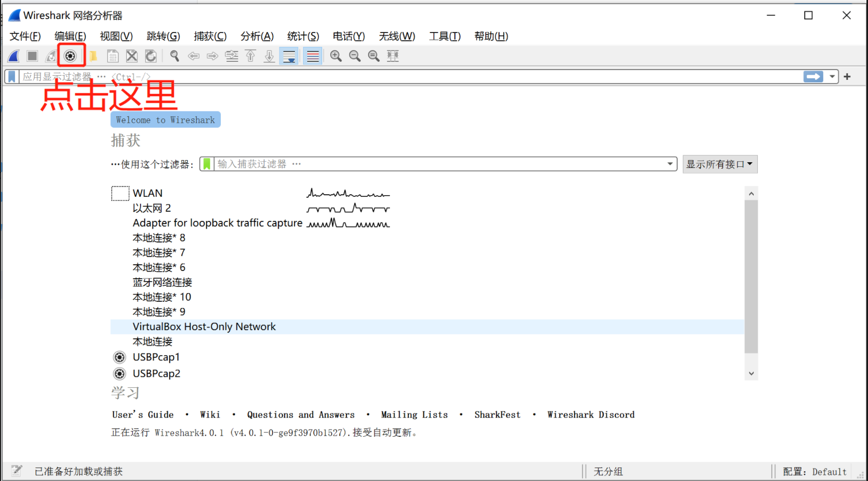Open the 电话(Y) menu

click(x=349, y=36)
